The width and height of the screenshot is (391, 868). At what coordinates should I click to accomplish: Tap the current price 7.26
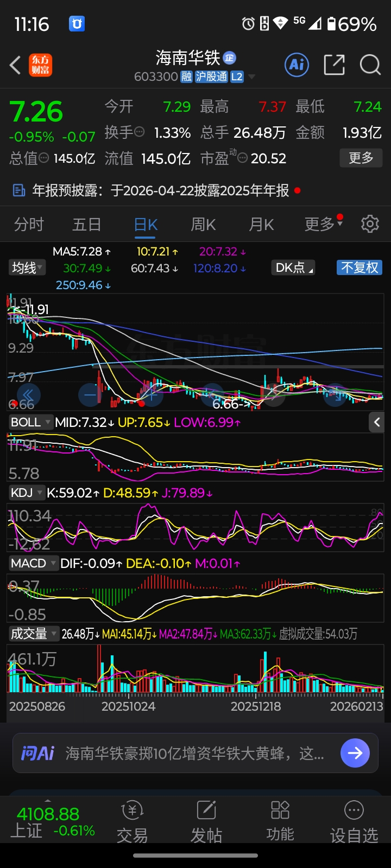point(36,112)
